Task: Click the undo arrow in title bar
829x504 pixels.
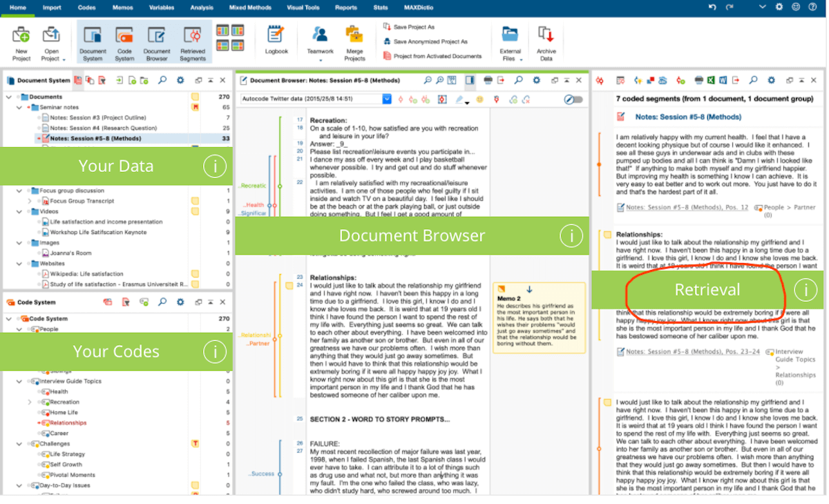Action: 712,7
